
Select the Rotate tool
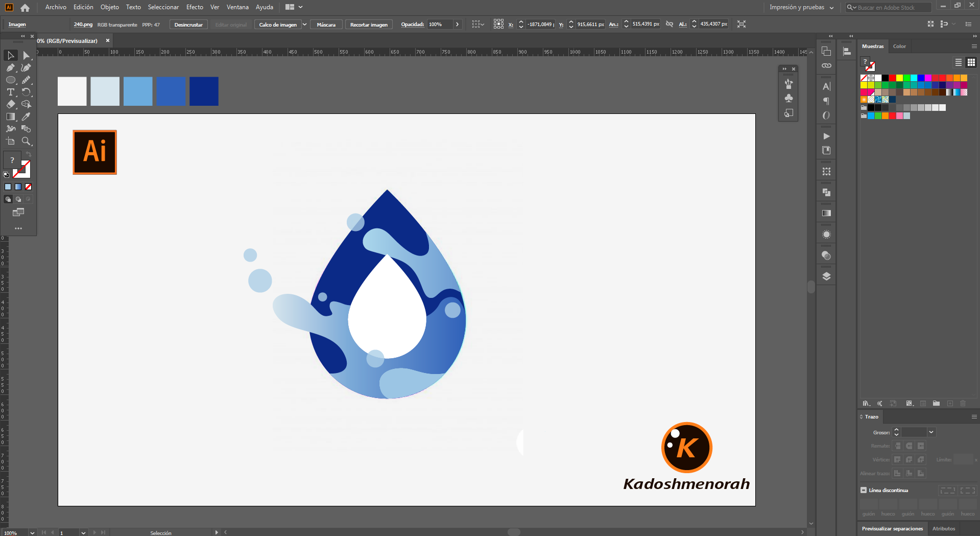coord(26,92)
